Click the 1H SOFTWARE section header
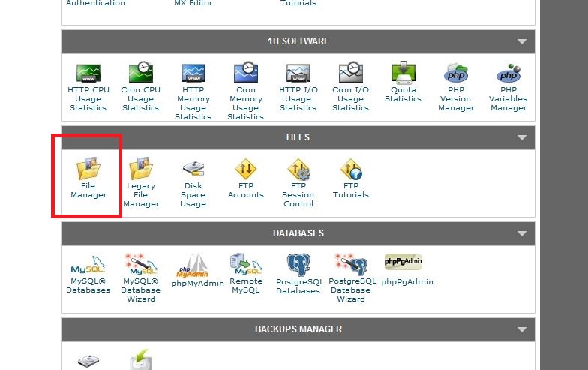Image resolution: width=588 pixels, height=370 pixels. (298, 41)
